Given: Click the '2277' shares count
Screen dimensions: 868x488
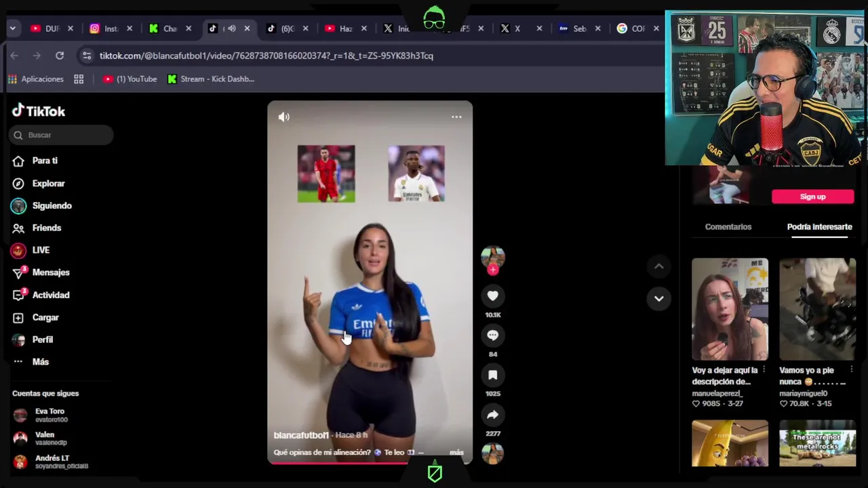Looking at the screenshot, I should 493,434.
